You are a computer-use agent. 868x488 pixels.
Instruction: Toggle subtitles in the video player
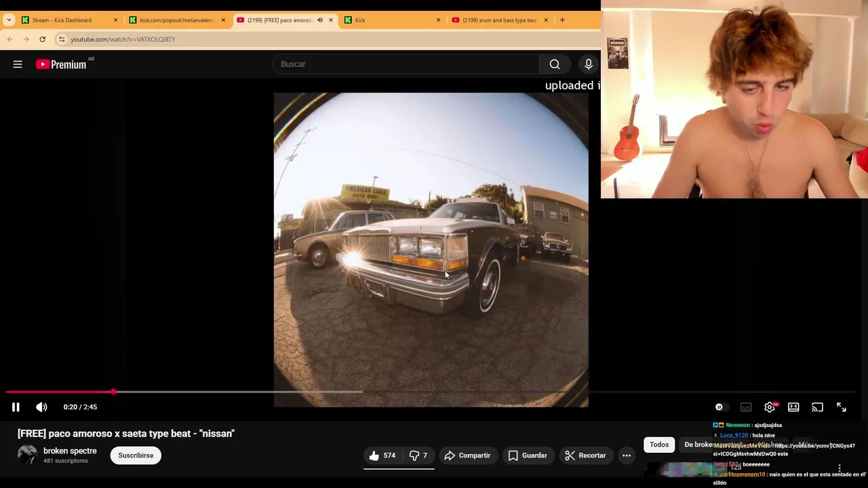click(x=746, y=407)
